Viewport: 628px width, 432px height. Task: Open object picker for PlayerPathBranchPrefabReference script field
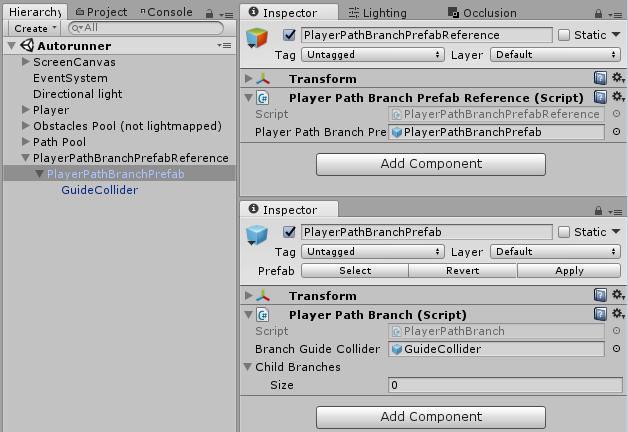tap(616, 114)
